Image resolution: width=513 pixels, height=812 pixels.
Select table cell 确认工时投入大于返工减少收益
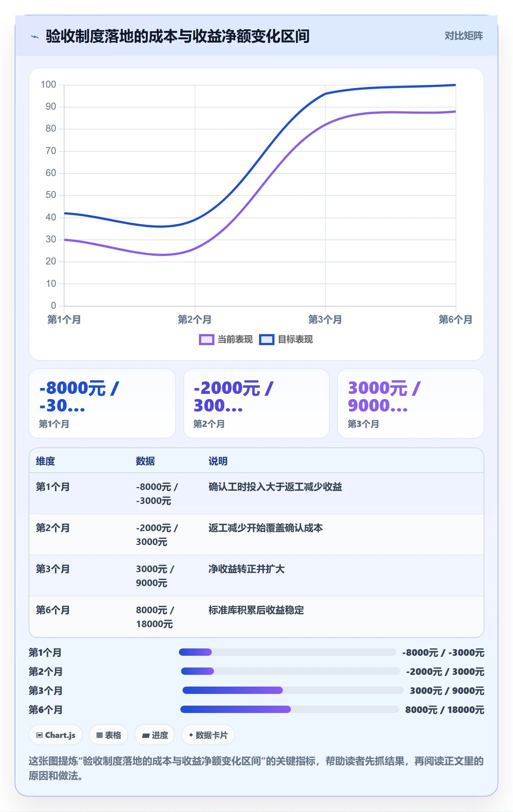point(275,487)
